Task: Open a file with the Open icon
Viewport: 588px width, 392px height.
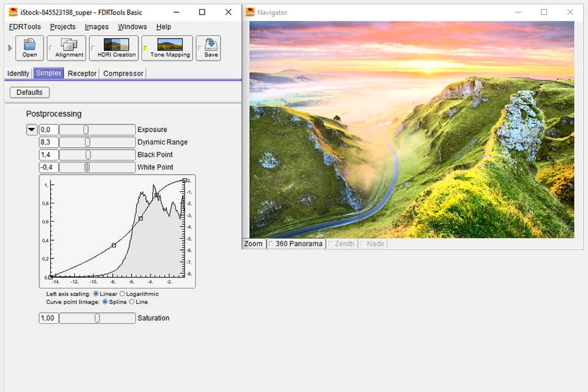Action: click(29, 48)
